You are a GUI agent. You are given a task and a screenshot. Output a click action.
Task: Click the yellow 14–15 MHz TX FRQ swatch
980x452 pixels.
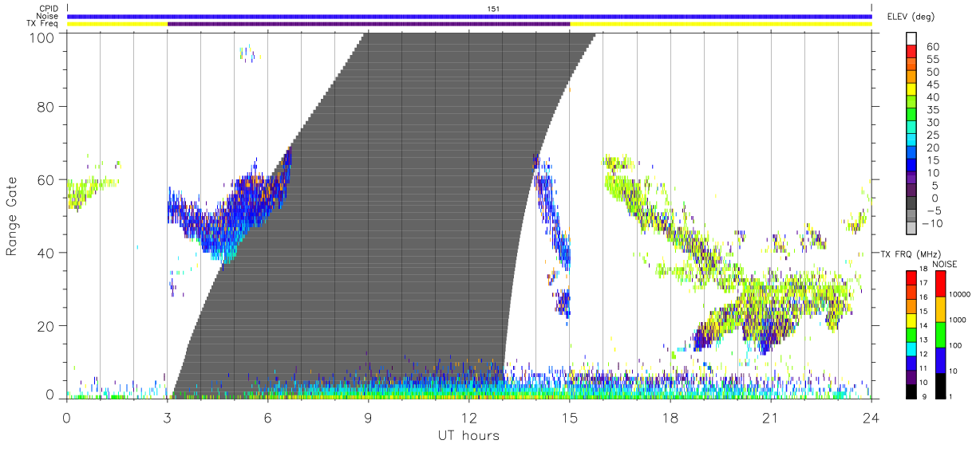(x=912, y=319)
